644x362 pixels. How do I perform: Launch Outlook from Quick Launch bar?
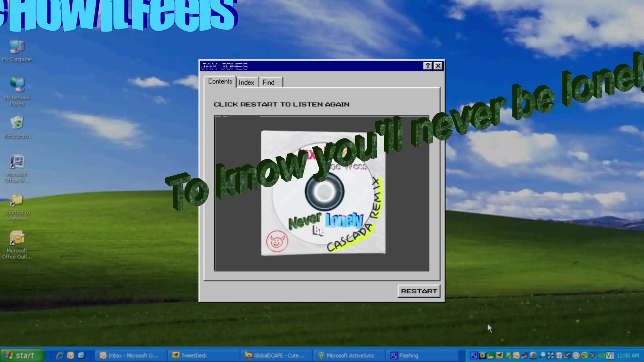tap(70, 355)
